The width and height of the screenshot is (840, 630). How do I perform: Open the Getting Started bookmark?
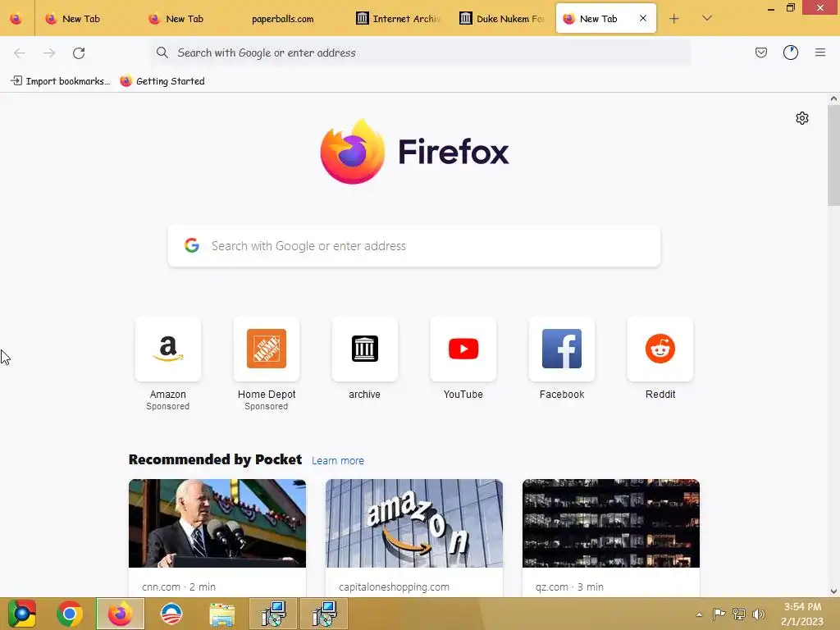(162, 81)
